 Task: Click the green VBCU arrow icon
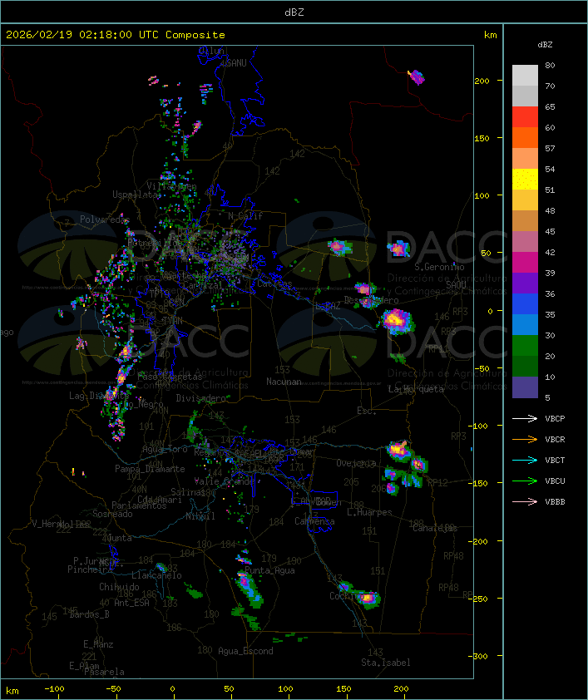(525, 481)
